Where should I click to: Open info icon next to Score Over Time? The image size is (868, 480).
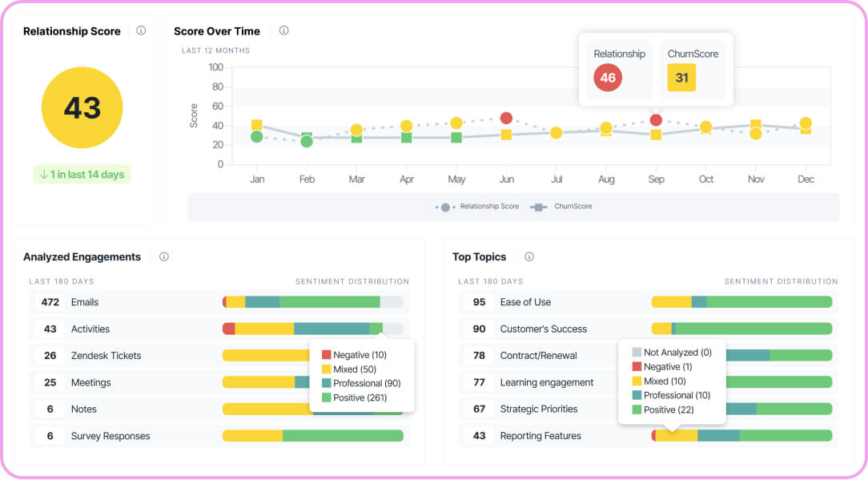[x=284, y=30]
